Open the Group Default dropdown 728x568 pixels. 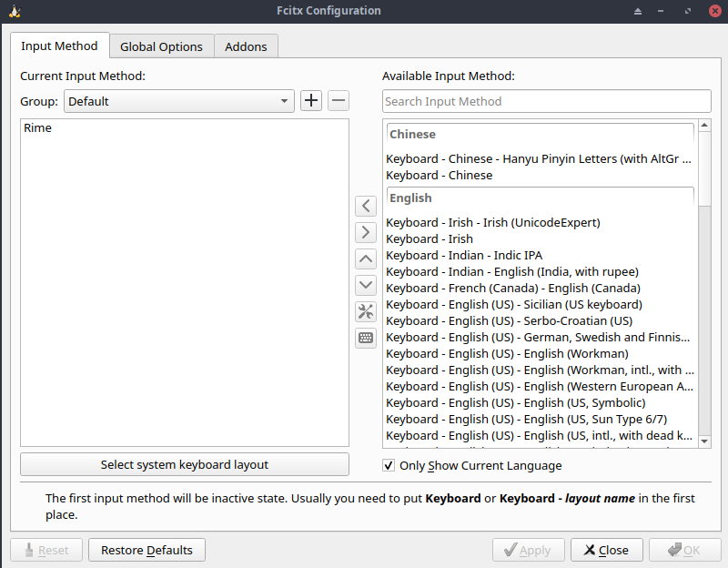[x=178, y=101]
